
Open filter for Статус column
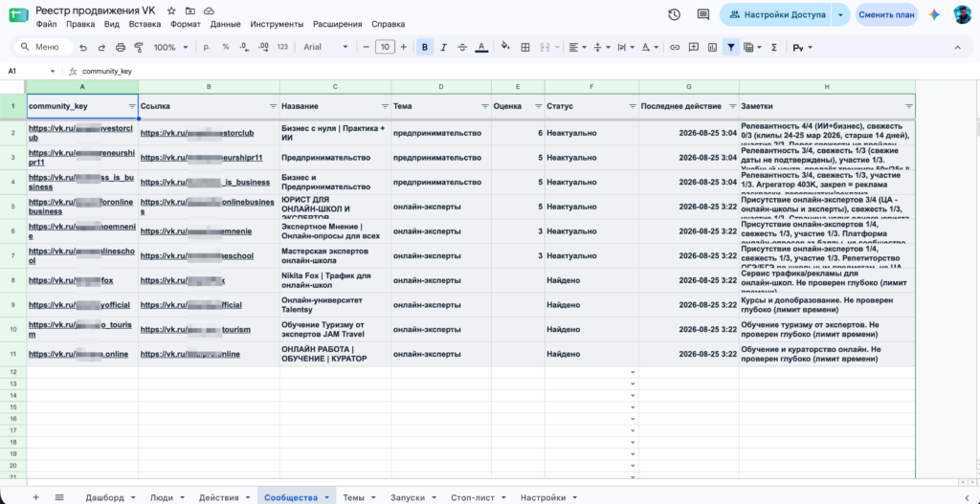(x=632, y=106)
